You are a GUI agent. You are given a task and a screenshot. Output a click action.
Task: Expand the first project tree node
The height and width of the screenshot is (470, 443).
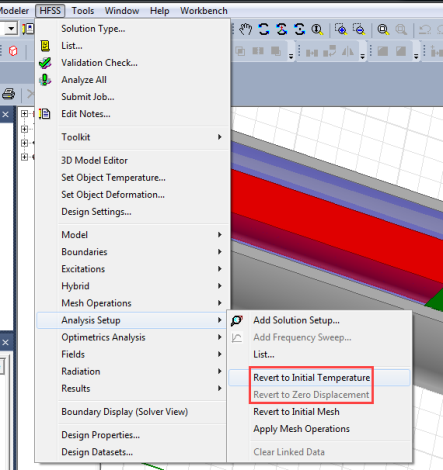(24, 114)
